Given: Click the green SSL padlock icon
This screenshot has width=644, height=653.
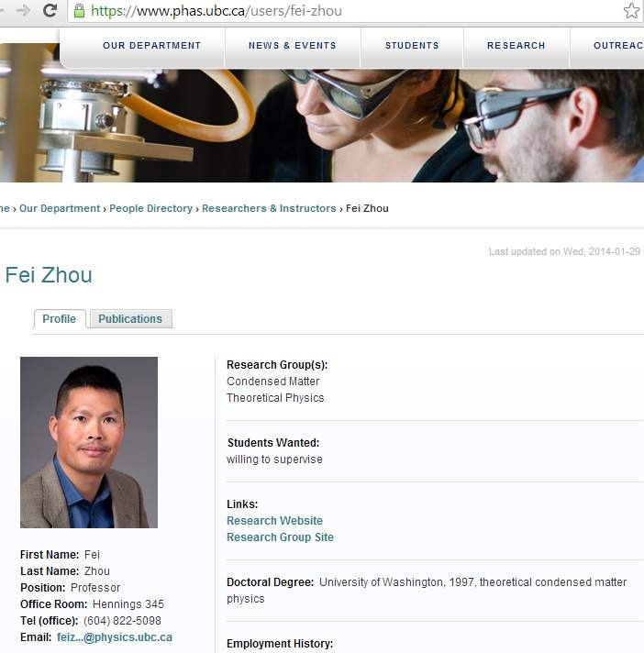Looking at the screenshot, I should pos(79,11).
